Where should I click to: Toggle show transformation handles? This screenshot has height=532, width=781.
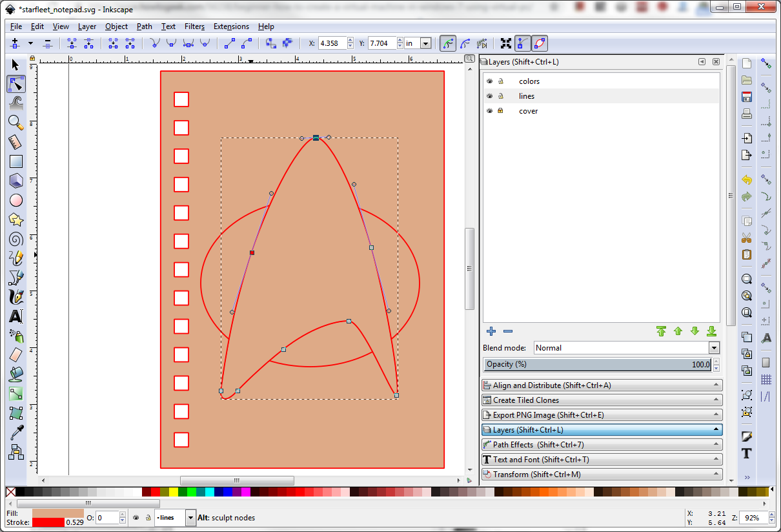(x=506, y=43)
